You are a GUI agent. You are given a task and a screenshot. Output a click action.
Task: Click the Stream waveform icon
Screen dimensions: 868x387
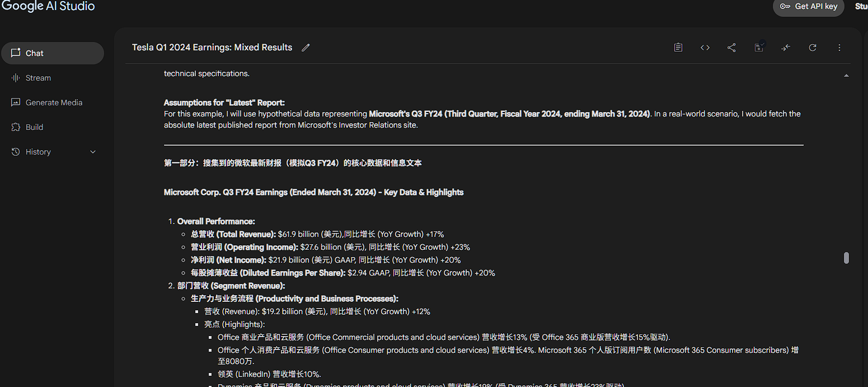16,78
